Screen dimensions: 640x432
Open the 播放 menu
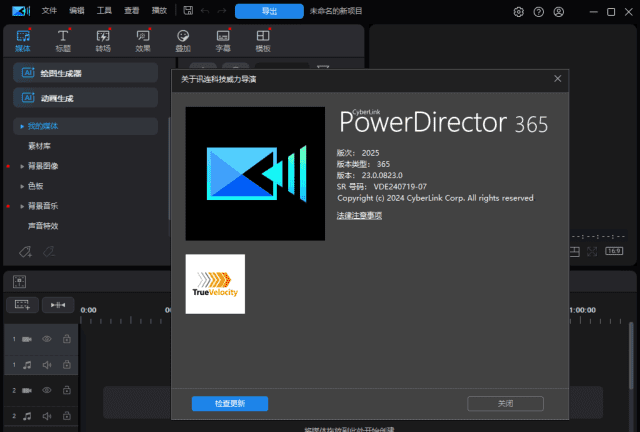click(x=159, y=11)
